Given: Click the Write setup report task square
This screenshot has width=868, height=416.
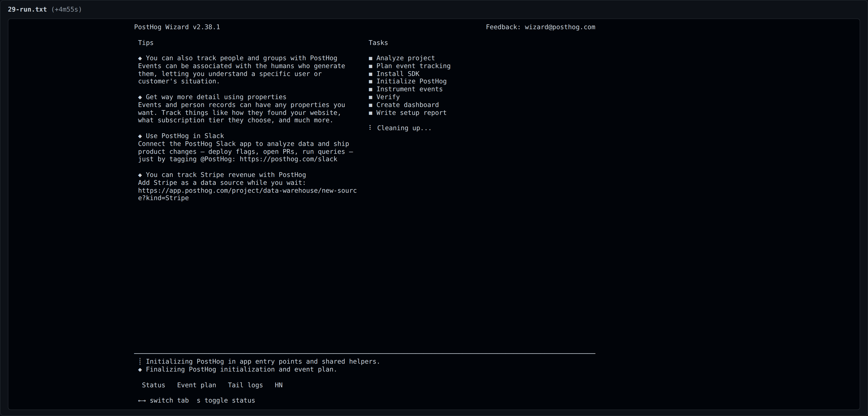Looking at the screenshot, I should click(x=371, y=113).
